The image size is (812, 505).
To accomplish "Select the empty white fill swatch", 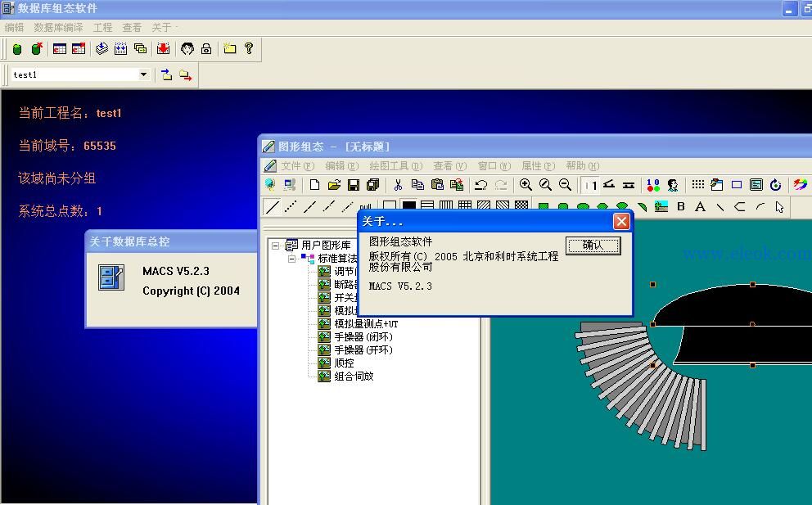I will (390, 205).
